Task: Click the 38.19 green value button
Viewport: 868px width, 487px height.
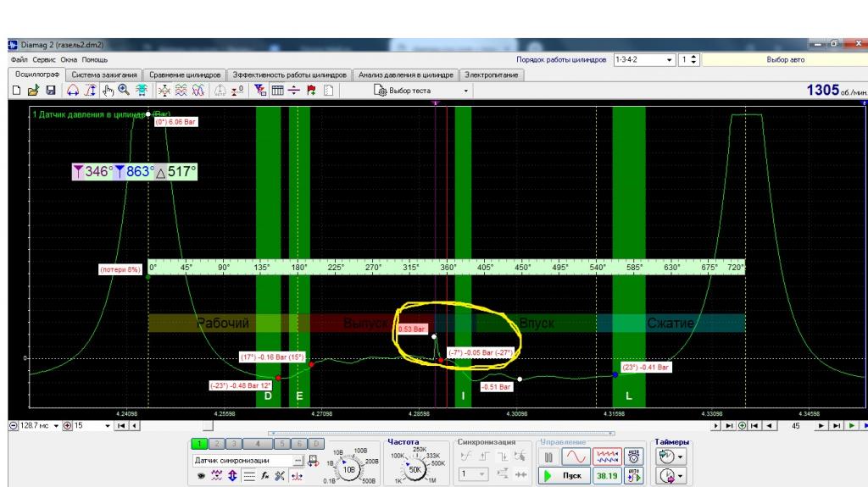Action: click(607, 475)
